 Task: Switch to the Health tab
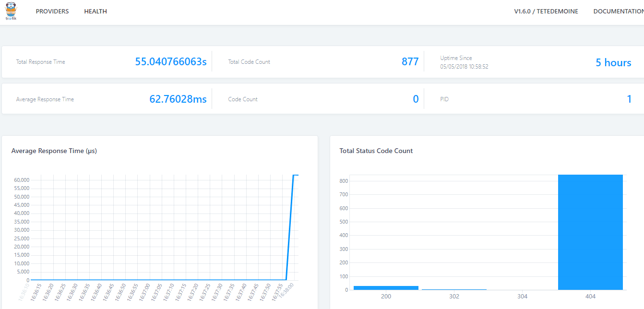tap(95, 12)
